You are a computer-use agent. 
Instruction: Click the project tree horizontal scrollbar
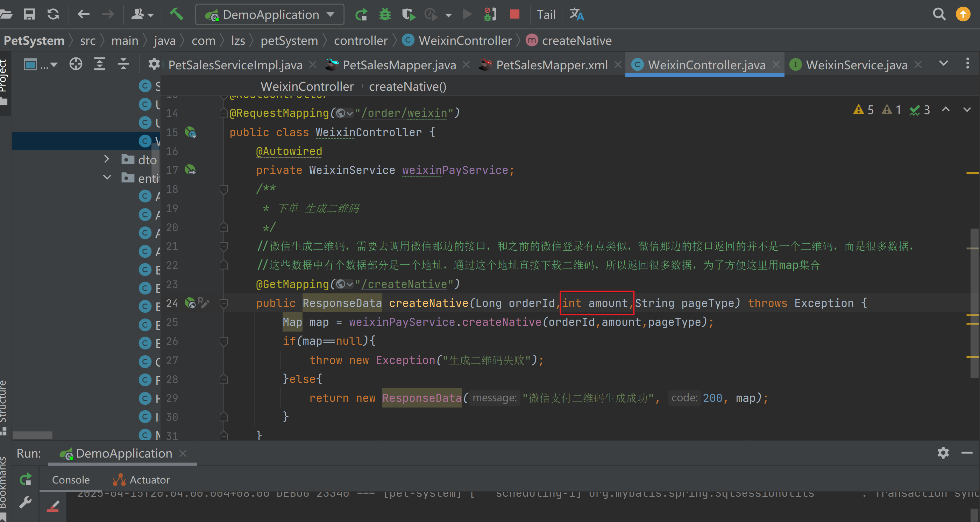(x=33, y=435)
